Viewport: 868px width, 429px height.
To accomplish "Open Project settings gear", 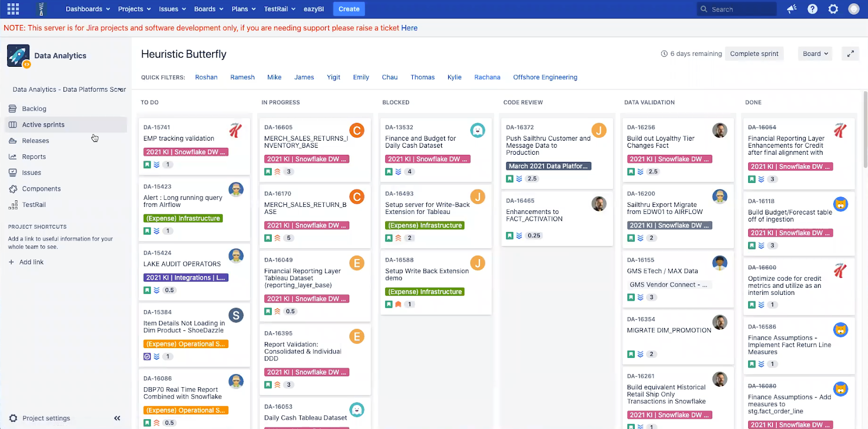I will [14, 418].
